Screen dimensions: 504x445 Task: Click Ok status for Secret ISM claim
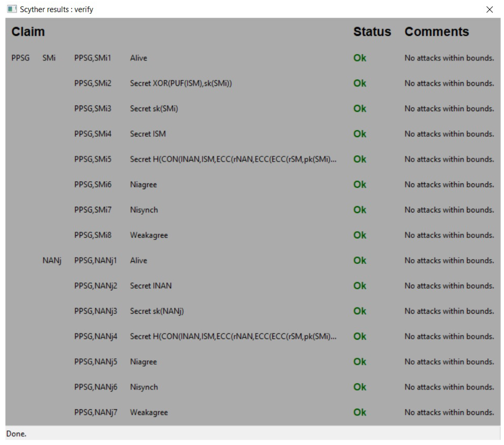[360, 134]
